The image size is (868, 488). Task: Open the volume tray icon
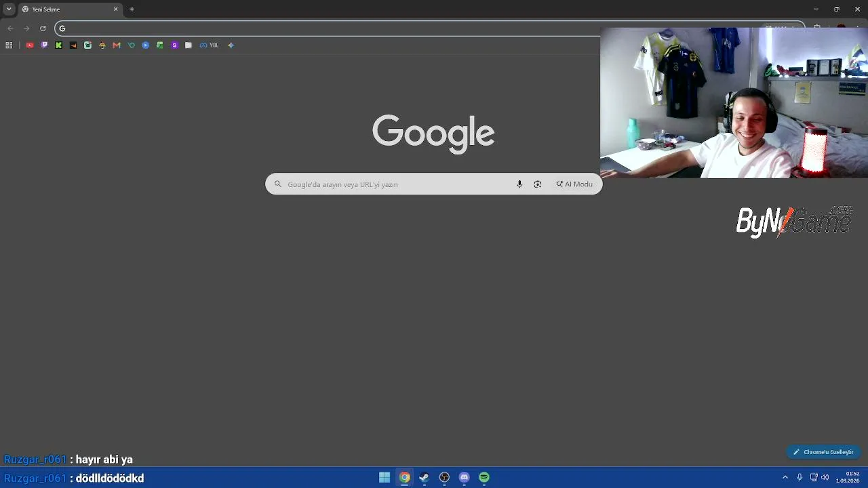[x=825, y=477]
